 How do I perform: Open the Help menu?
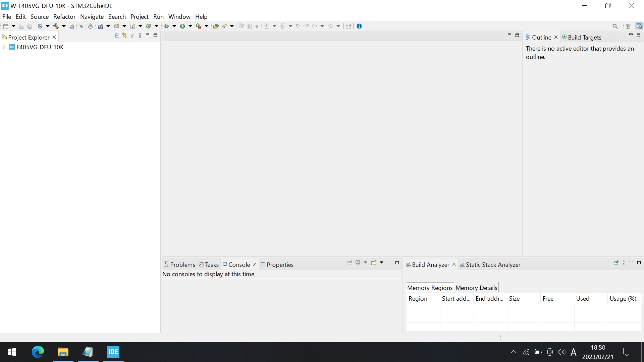pyautogui.click(x=201, y=16)
